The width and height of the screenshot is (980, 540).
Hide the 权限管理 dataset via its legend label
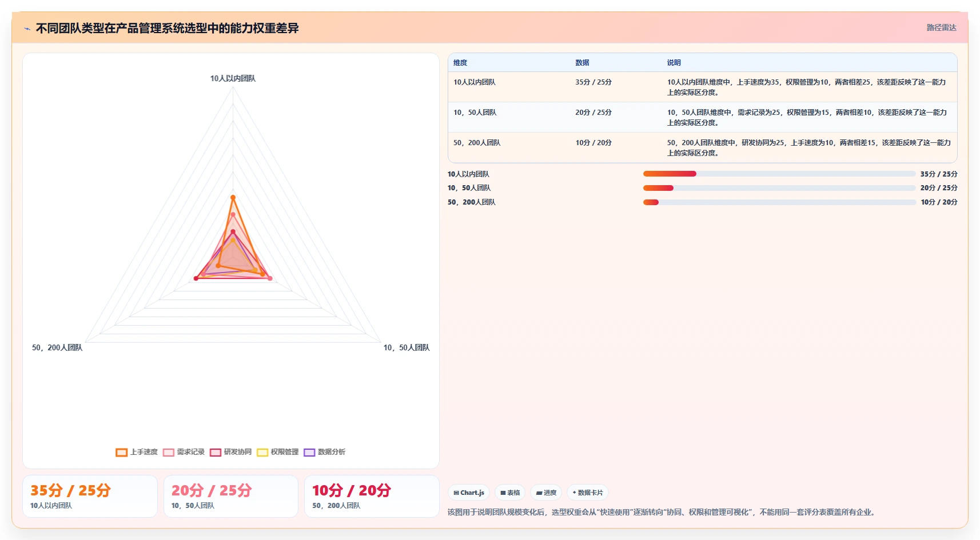click(x=285, y=452)
